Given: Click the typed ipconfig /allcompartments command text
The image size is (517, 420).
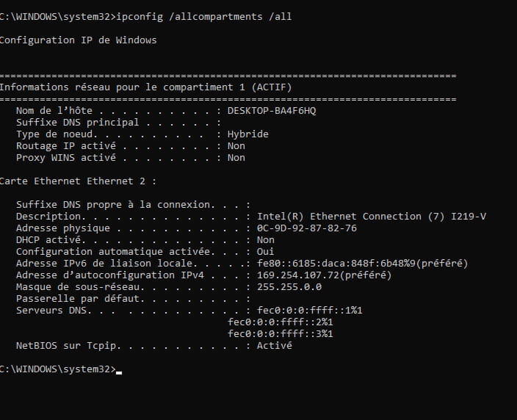Looking at the screenshot, I should (203, 16).
